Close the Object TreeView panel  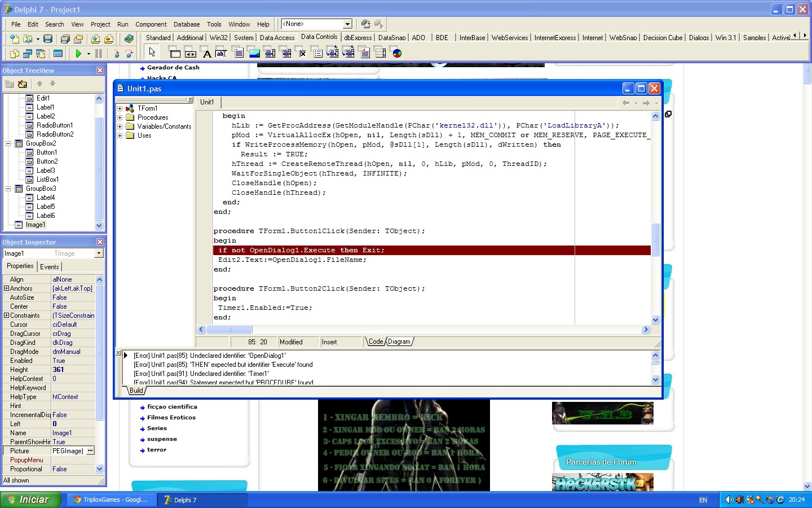click(100, 71)
